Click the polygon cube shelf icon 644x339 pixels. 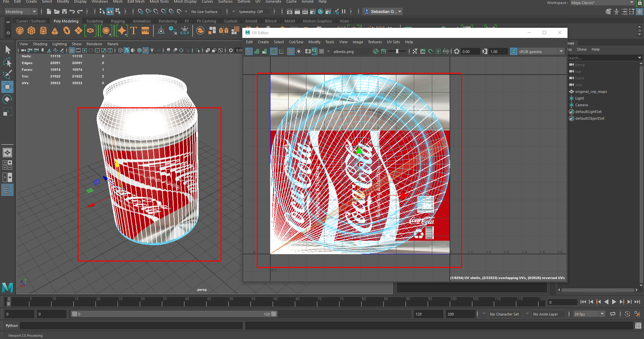(32, 31)
